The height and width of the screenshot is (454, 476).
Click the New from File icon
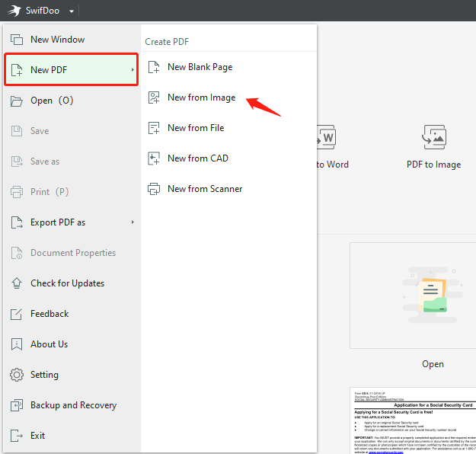[154, 128]
